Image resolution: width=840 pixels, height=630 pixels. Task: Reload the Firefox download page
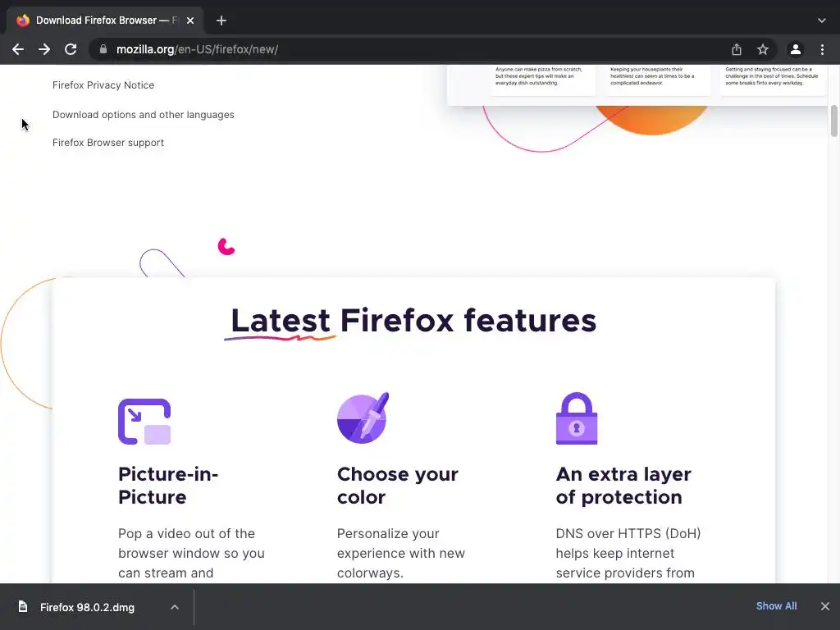click(x=71, y=49)
